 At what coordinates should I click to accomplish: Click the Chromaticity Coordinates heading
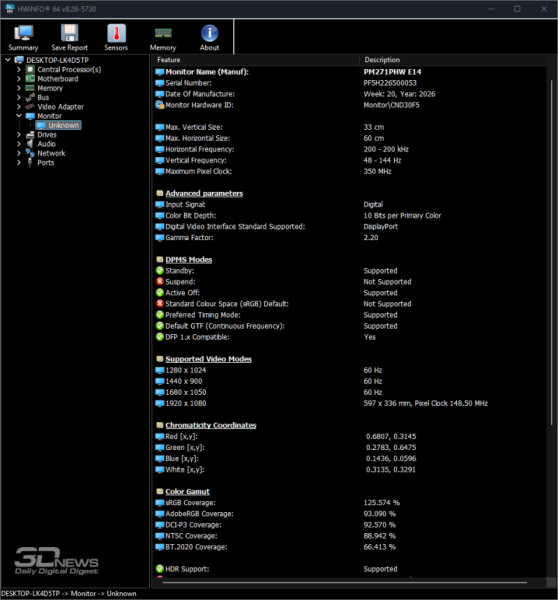tap(211, 425)
